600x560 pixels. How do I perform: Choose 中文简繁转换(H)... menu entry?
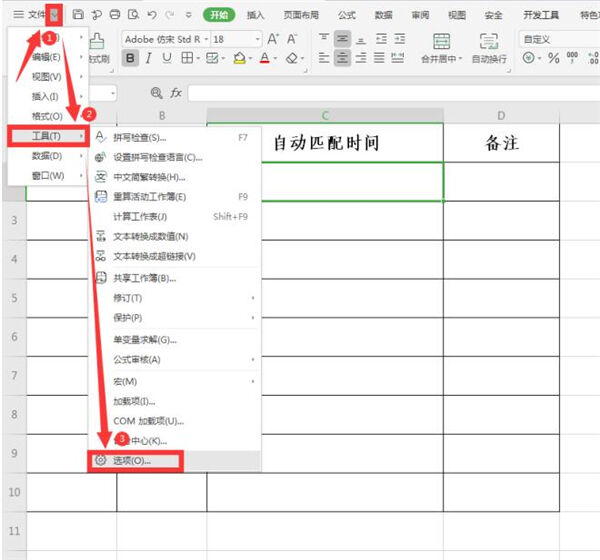coord(175,177)
